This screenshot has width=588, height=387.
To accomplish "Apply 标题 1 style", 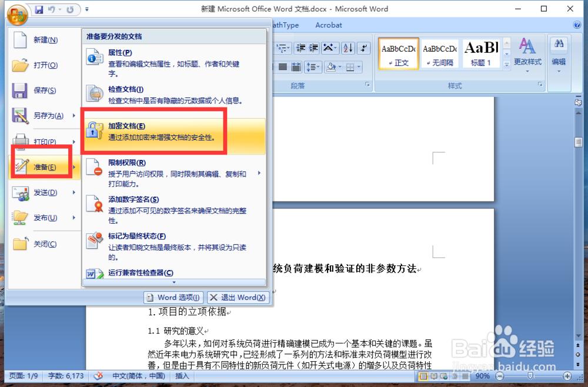I will [481, 53].
